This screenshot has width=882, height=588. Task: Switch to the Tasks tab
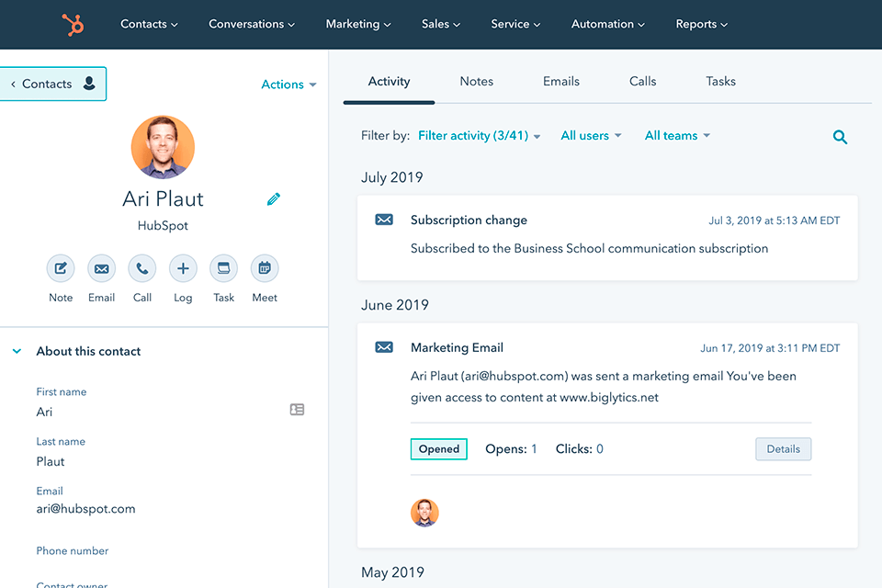click(x=720, y=82)
